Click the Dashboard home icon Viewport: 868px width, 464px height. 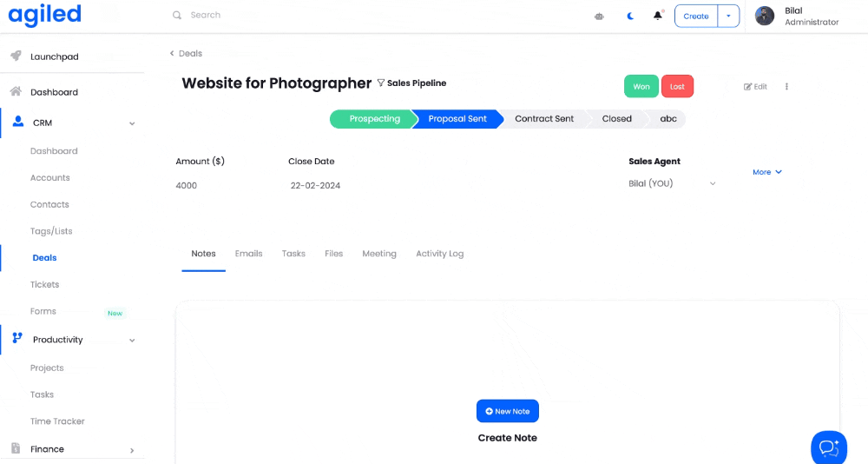16,92
